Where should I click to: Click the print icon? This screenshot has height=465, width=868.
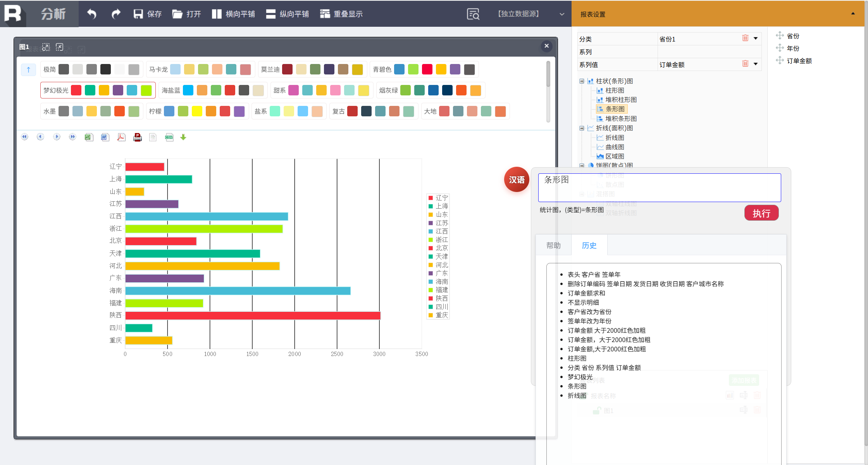pyautogui.click(x=137, y=137)
